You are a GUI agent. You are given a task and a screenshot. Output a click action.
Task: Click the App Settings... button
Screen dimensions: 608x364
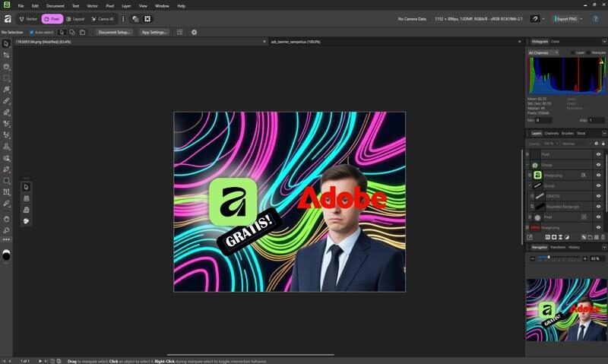tap(154, 32)
